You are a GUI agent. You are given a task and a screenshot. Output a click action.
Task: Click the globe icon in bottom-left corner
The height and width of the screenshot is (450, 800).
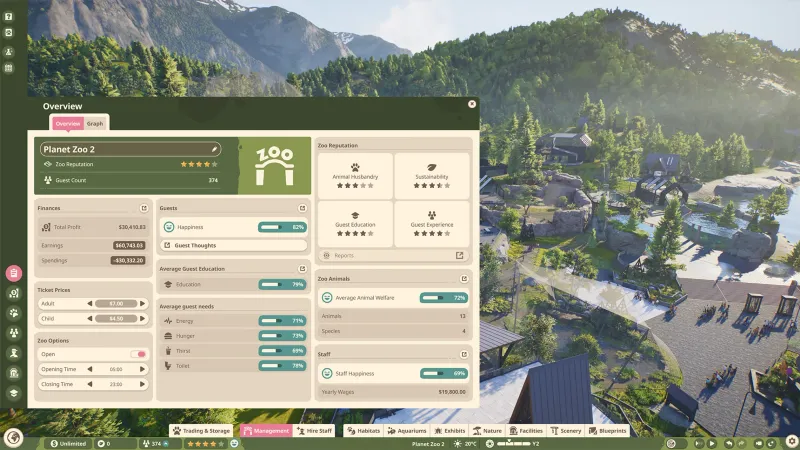tap(13, 437)
